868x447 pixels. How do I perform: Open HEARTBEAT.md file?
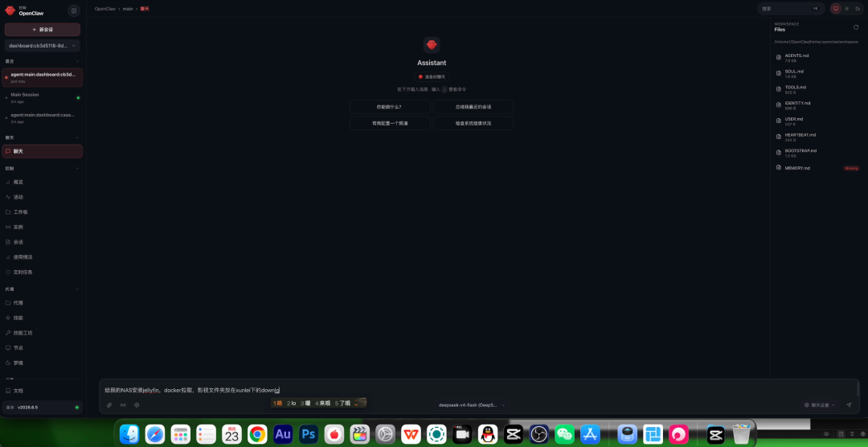pyautogui.click(x=817, y=137)
